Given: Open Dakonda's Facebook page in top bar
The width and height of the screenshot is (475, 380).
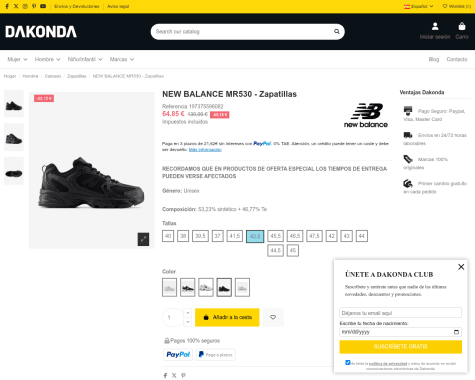Looking at the screenshot, I should click(x=7, y=6).
